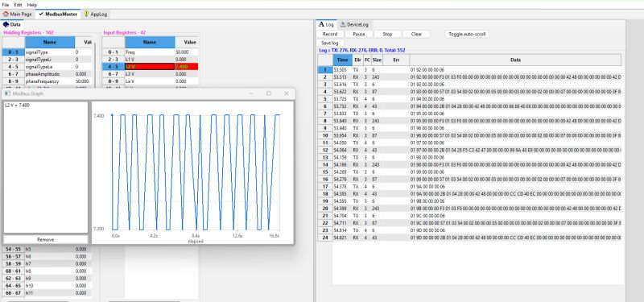Select the ModbusMaster tab

(58, 14)
